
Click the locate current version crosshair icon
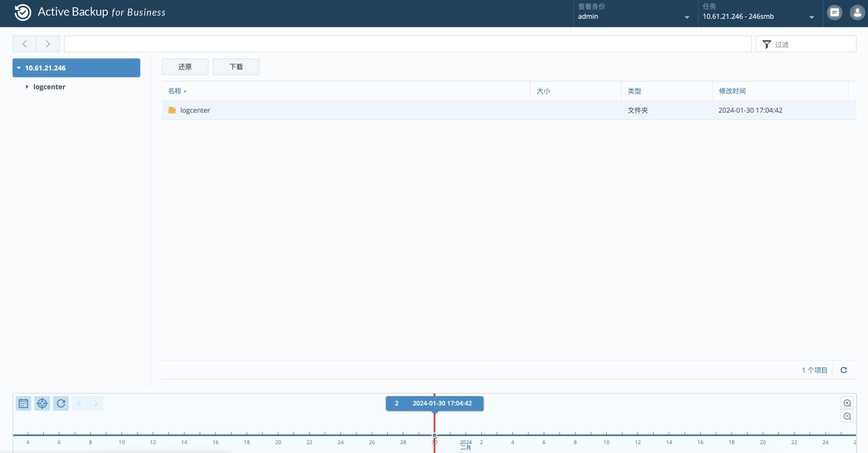tap(42, 403)
